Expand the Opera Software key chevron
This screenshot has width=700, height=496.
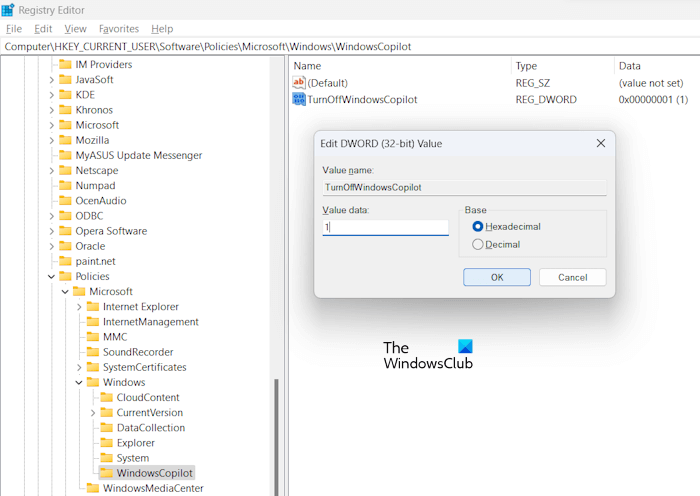pyautogui.click(x=51, y=231)
